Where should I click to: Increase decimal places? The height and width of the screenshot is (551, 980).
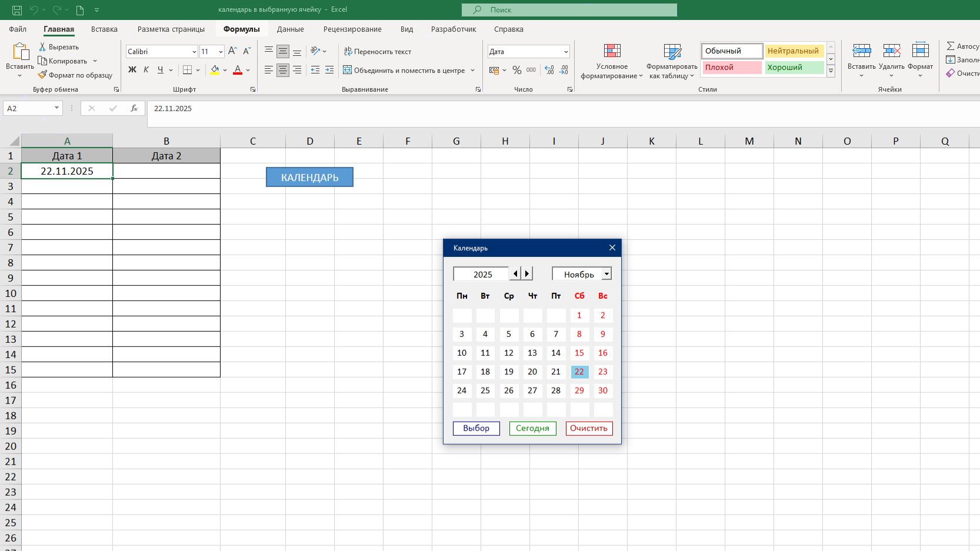click(x=549, y=70)
